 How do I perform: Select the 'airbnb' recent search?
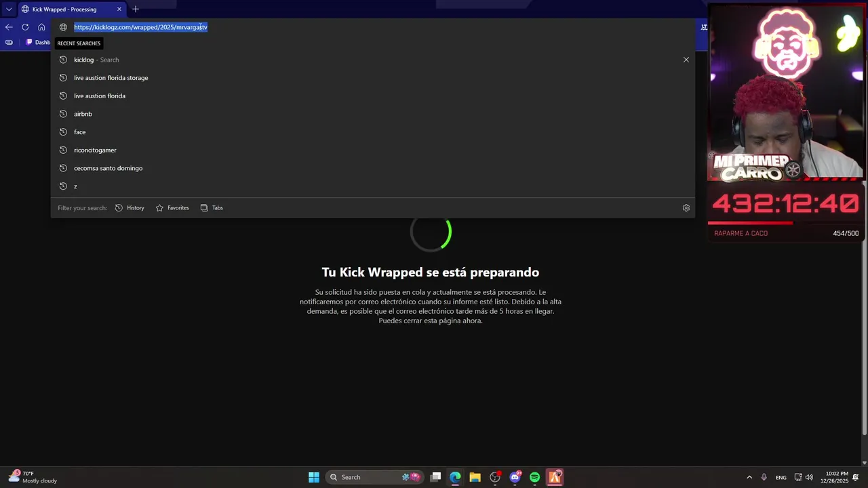pyautogui.click(x=373, y=114)
